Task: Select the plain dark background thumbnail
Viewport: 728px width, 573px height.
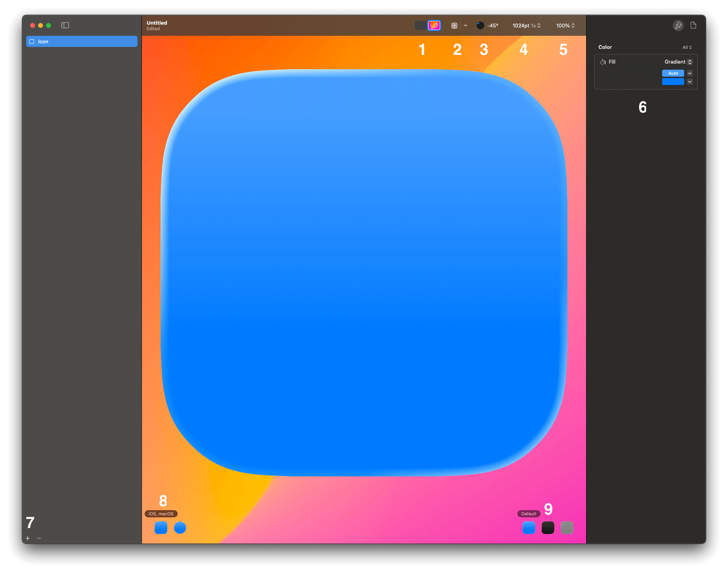Action: pos(420,25)
